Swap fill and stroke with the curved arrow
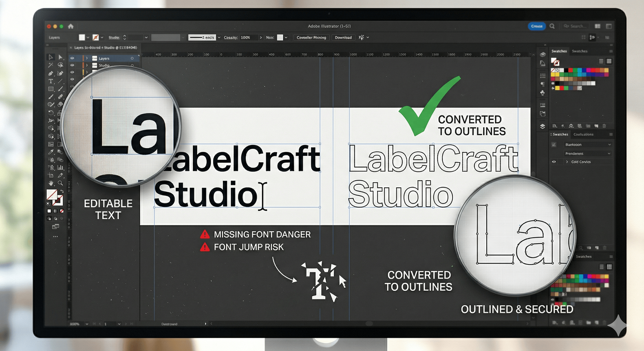Viewport: 644px width, 351px height. point(62,191)
